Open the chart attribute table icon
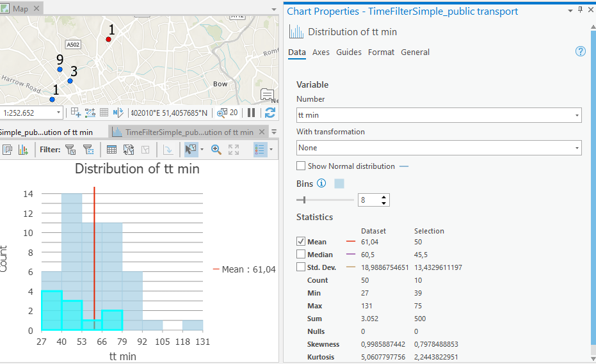Viewport: 596px width, 364px height. pyautogui.click(x=111, y=150)
